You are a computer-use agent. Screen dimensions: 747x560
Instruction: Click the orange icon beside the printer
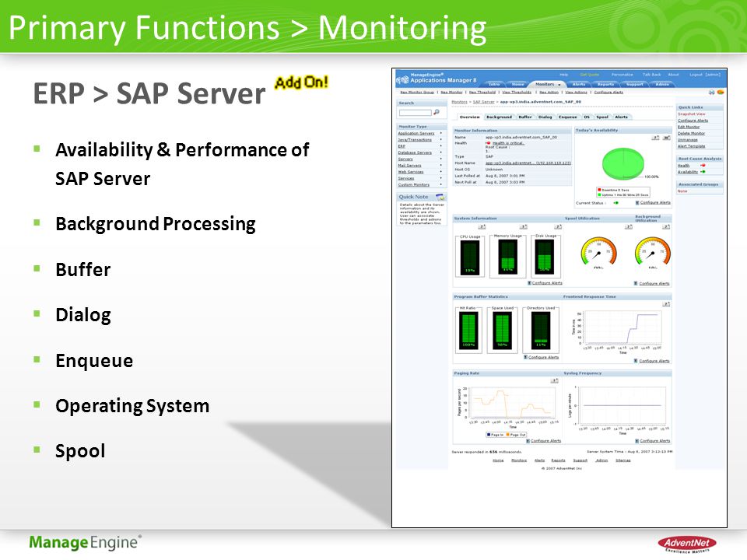[x=721, y=92]
